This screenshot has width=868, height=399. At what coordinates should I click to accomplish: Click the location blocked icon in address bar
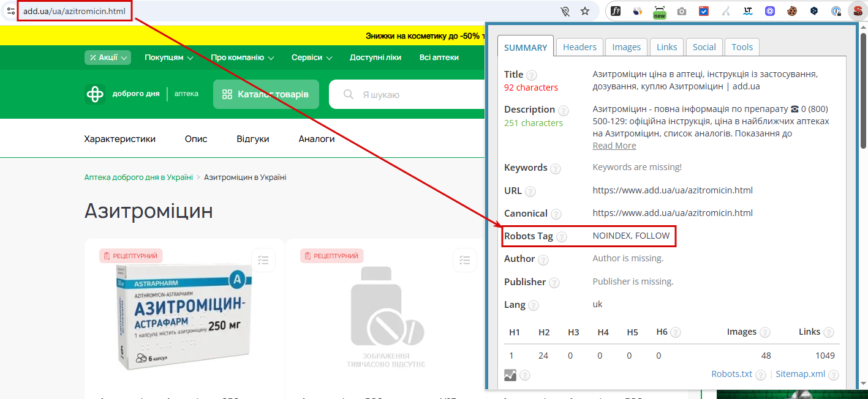tap(565, 11)
